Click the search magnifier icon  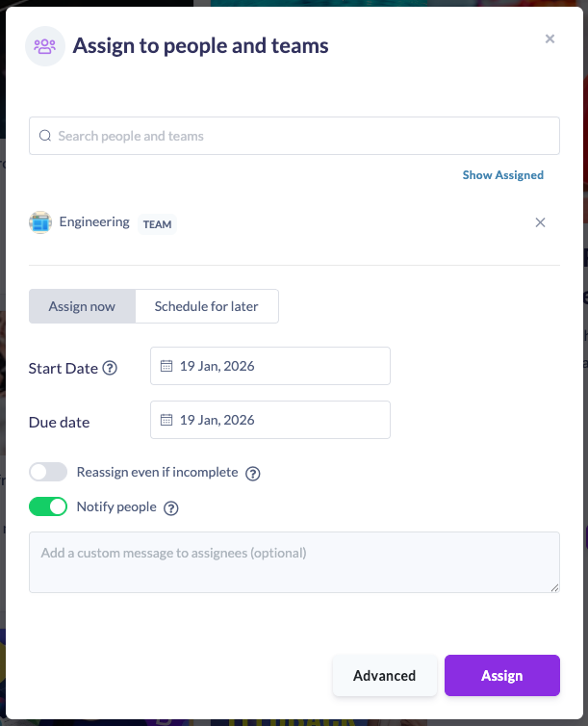(x=44, y=136)
